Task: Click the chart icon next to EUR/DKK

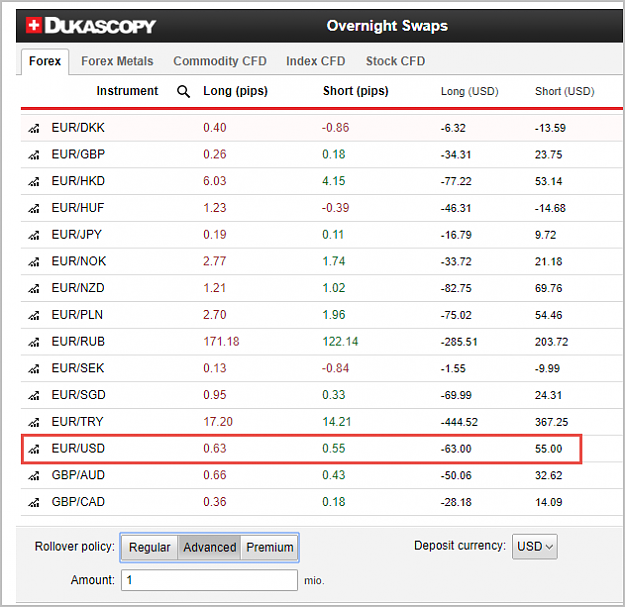Action: click(34, 128)
